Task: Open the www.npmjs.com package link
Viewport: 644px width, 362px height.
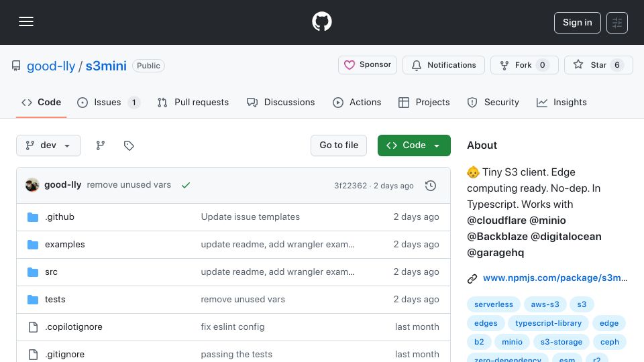Action: coord(555,278)
